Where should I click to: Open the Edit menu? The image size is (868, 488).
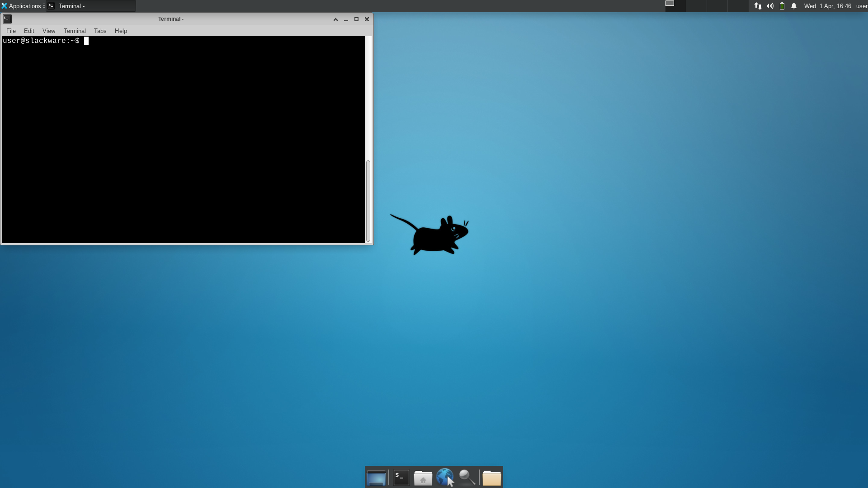(x=29, y=31)
